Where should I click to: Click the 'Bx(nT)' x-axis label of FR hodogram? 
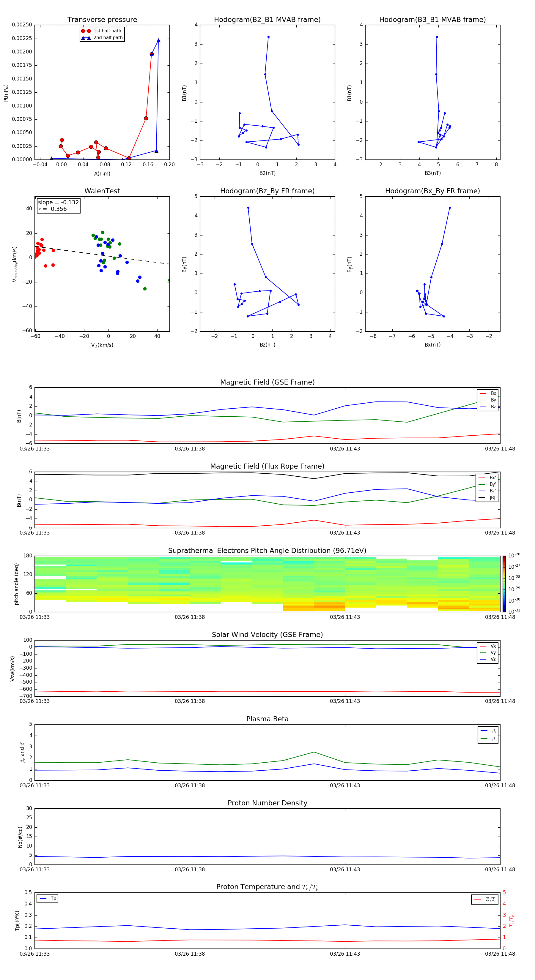pyautogui.click(x=432, y=345)
